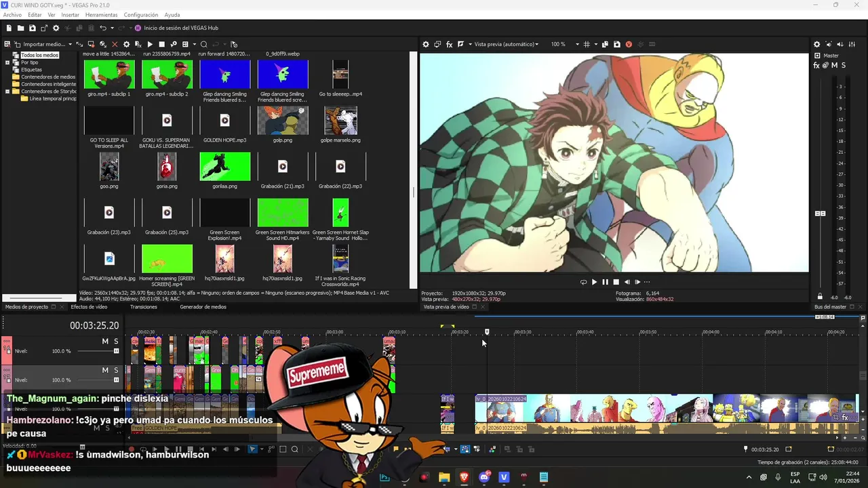
Task: Select Etiquetas in media tree
Action: click(31, 70)
